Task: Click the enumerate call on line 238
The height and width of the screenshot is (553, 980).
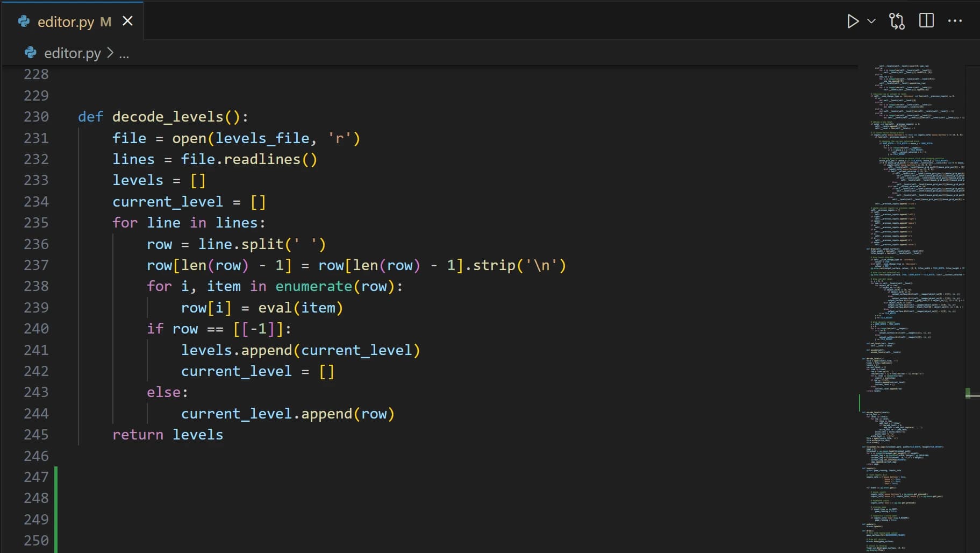Action: 313,286
